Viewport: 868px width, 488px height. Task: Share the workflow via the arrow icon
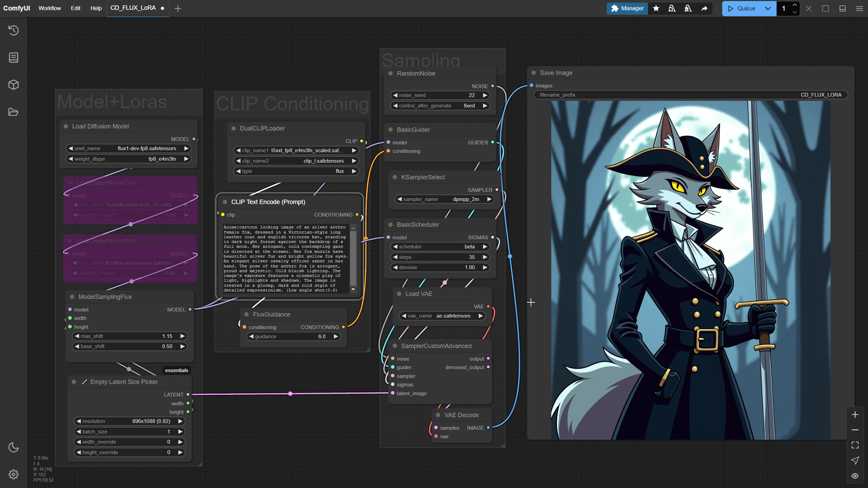click(704, 8)
